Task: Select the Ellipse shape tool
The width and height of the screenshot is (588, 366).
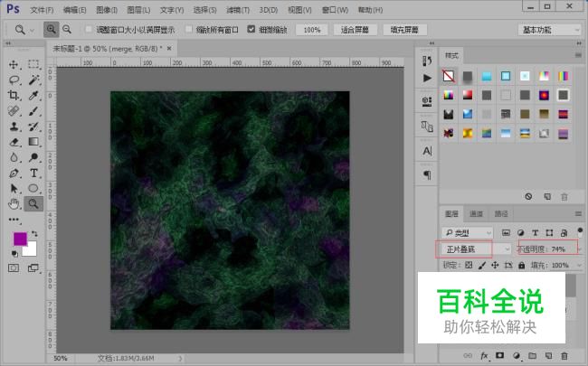Action: coord(33,188)
